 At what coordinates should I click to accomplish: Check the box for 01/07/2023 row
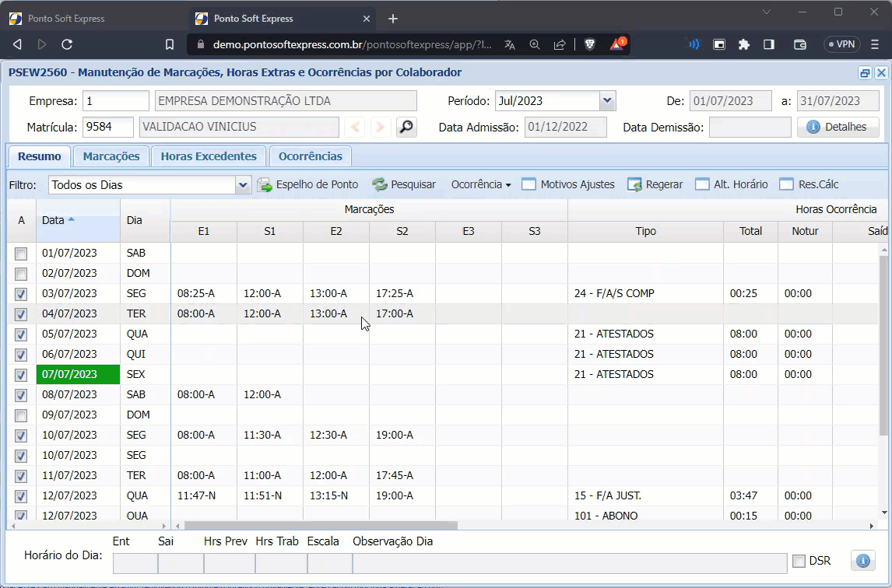point(21,254)
